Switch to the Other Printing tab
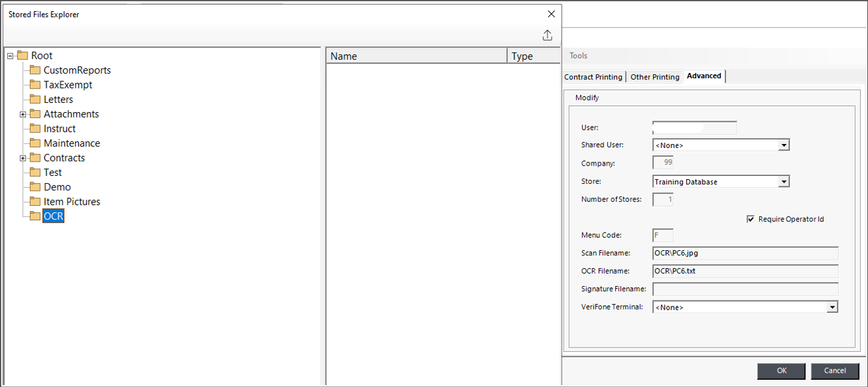 (x=655, y=77)
